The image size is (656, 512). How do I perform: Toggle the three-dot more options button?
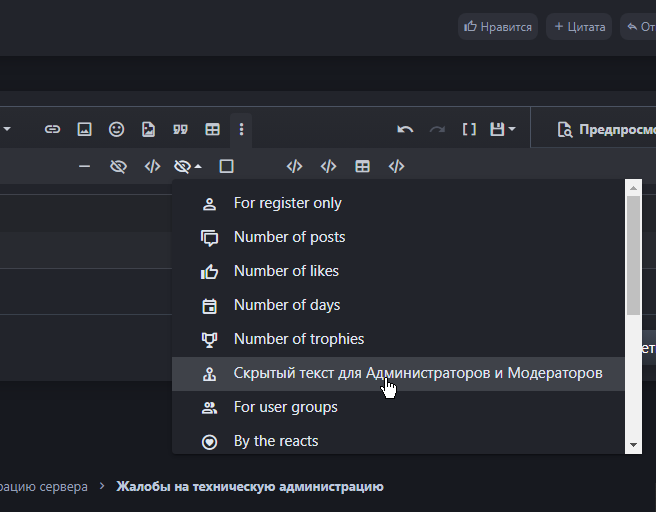pos(241,129)
